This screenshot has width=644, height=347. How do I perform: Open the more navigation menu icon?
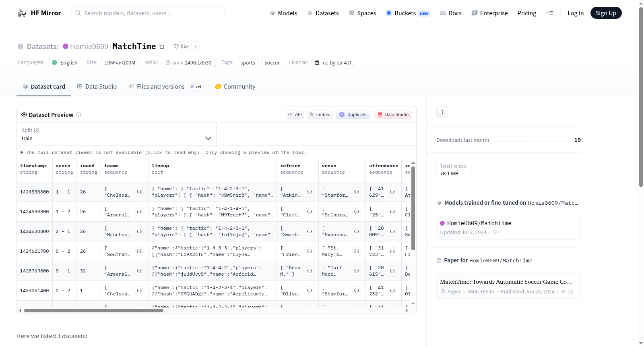pyautogui.click(x=549, y=13)
